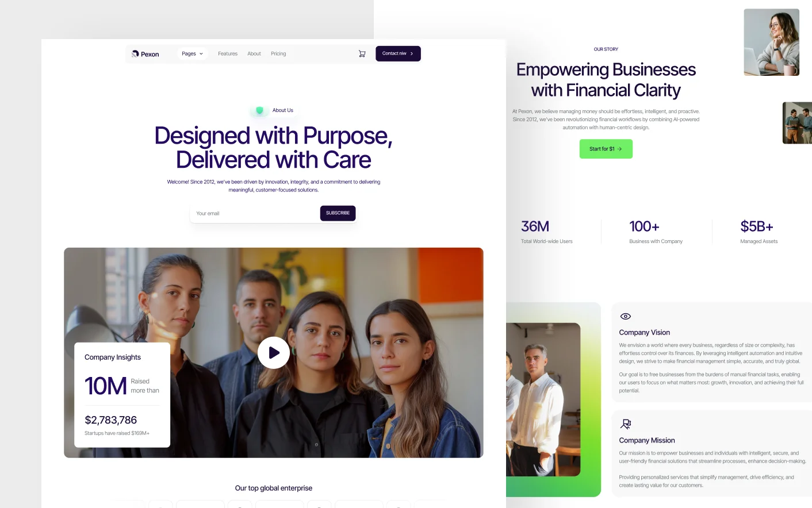Click the man in white shirt image

(x=543, y=399)
